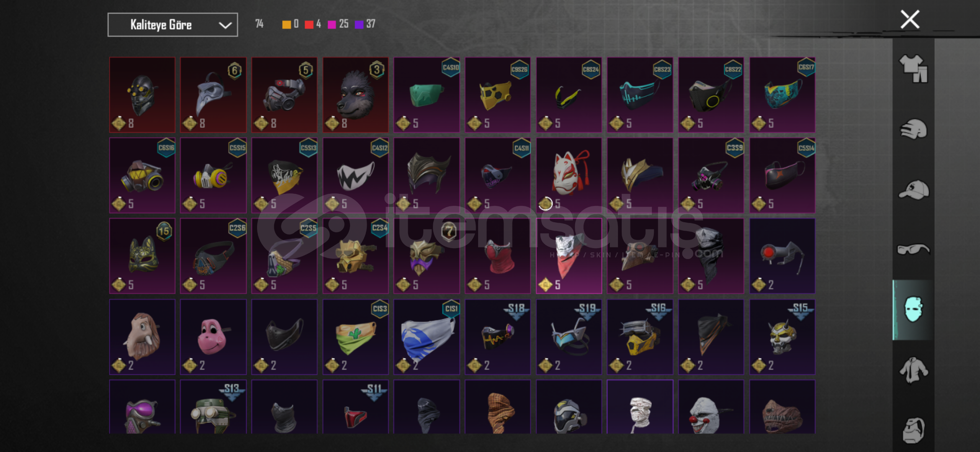Select the white kitsune fox mask
This screenshot has height=452, width=980.
pyautogui.click(x=569, y=175)
